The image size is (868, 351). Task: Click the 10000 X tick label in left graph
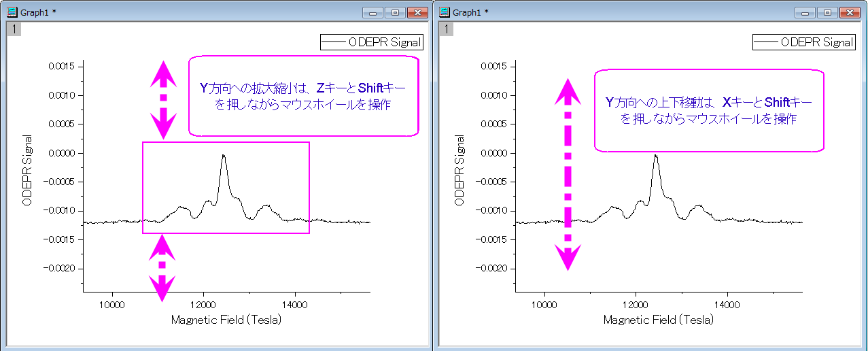pyautogui.click(x=111, y=303)
